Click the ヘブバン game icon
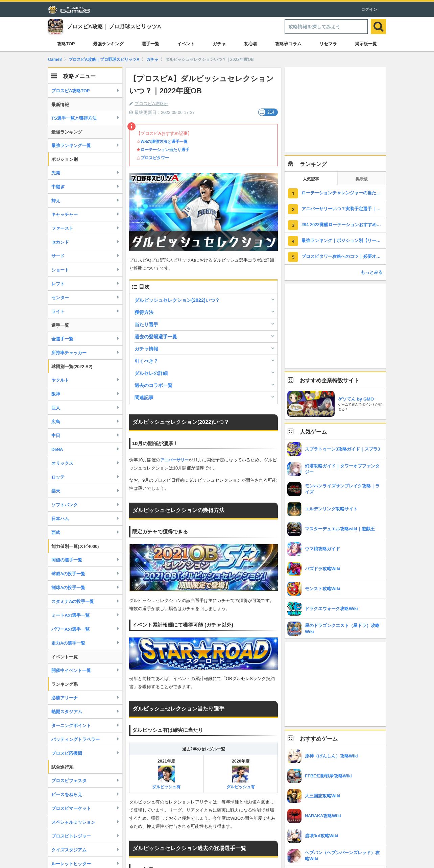This screenshot has height=868, width=434. pos(294,856)
